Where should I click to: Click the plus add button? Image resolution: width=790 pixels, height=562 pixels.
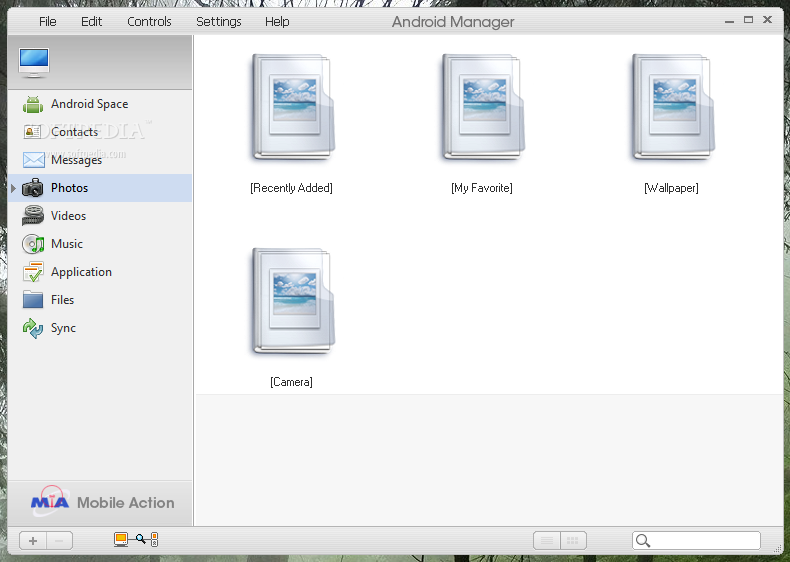click(33, 541)
